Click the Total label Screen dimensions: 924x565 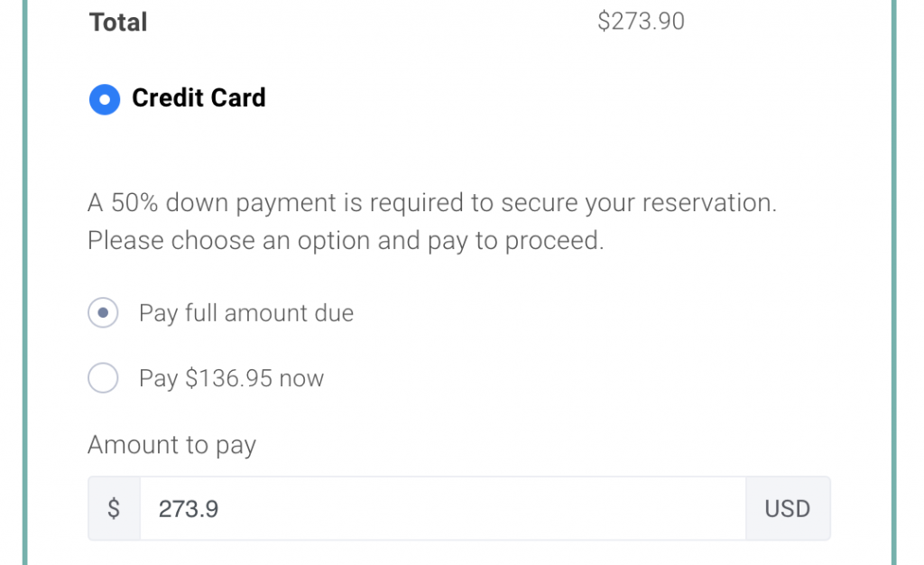pyautogui.click(x=118, y=23)
